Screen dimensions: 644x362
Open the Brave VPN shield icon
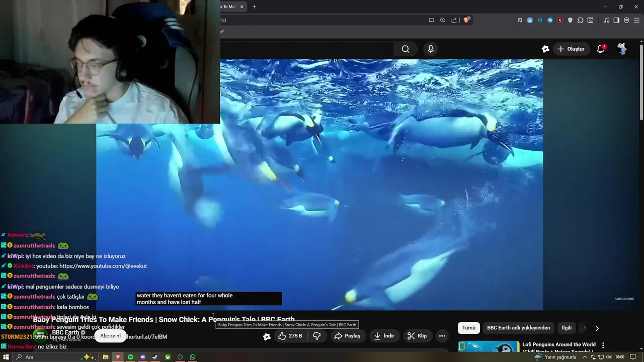click(x=626, y=20)
